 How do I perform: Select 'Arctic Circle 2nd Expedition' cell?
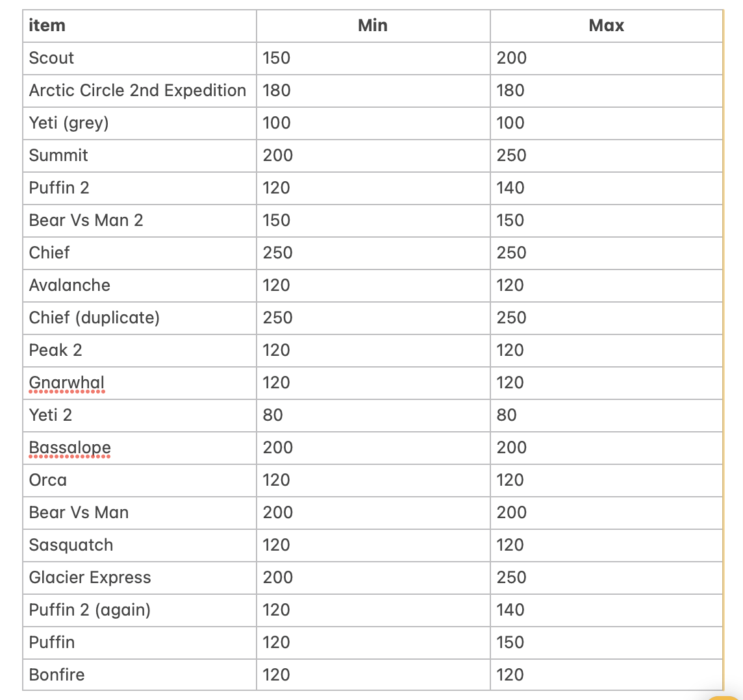(x=138, y=91)
